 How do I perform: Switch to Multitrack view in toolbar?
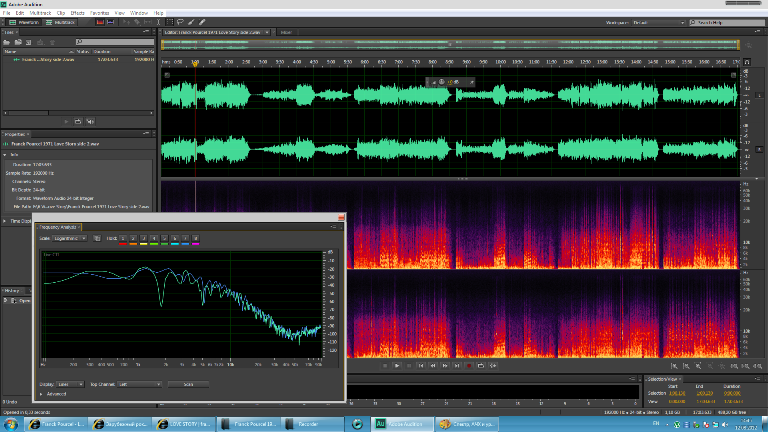point(60,22)
